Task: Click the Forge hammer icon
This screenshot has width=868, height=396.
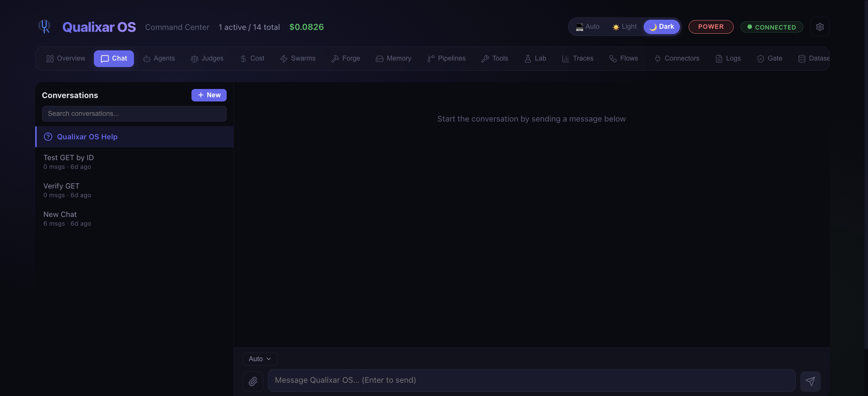Action: coord(335,59)
